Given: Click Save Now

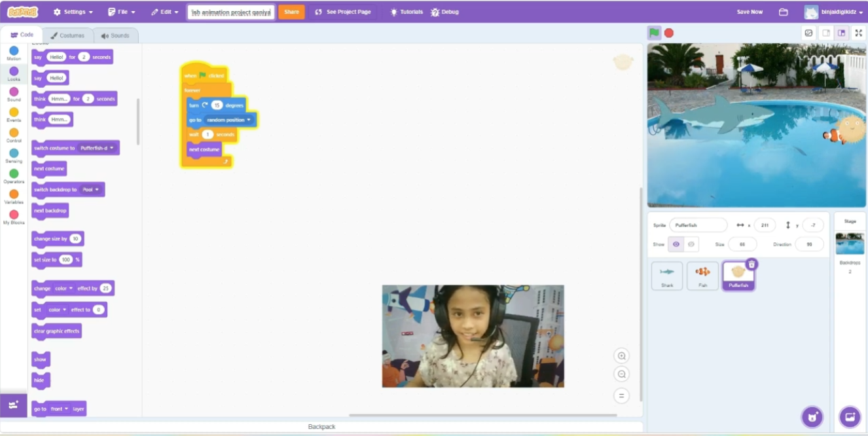Looking at the screenshot, I should [x=750, y=12].
